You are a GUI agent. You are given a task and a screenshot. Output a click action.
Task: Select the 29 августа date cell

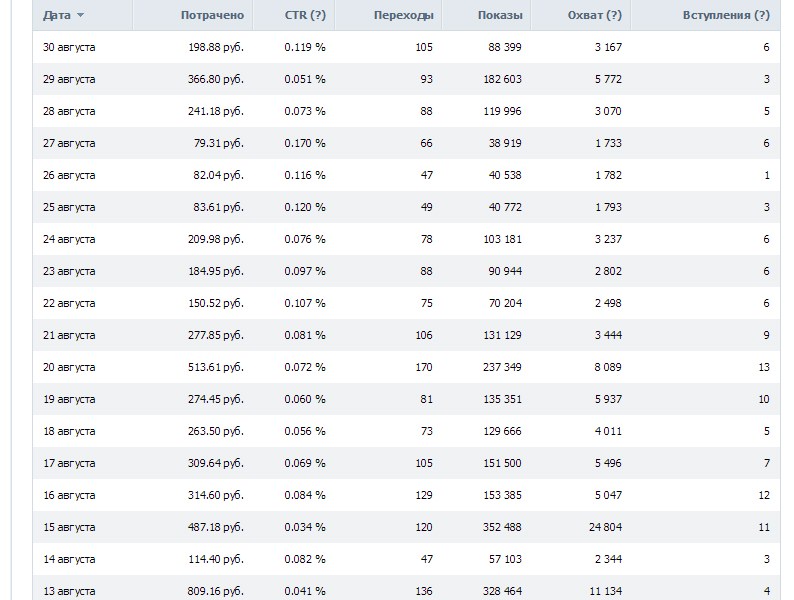(x=69, y=79)
